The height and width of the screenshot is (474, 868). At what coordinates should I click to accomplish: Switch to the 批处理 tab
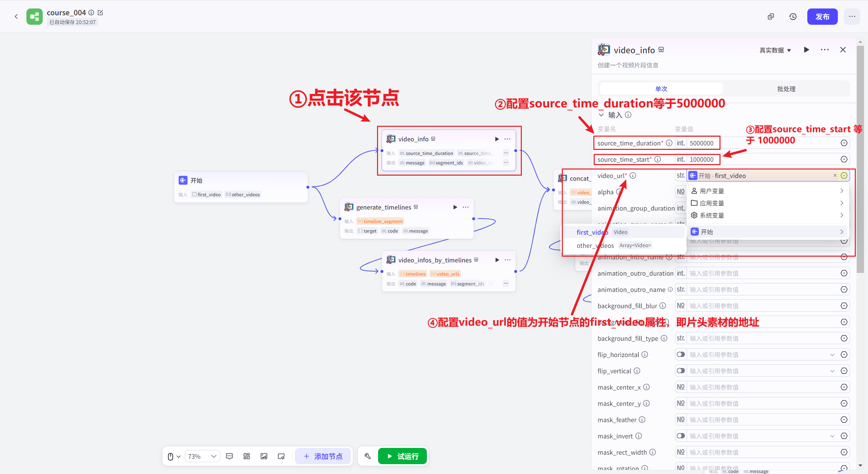787,88
